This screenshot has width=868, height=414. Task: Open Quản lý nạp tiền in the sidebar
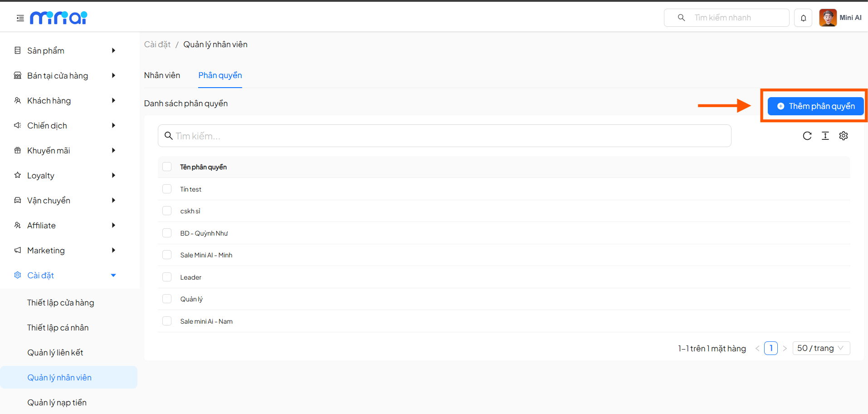58,402
